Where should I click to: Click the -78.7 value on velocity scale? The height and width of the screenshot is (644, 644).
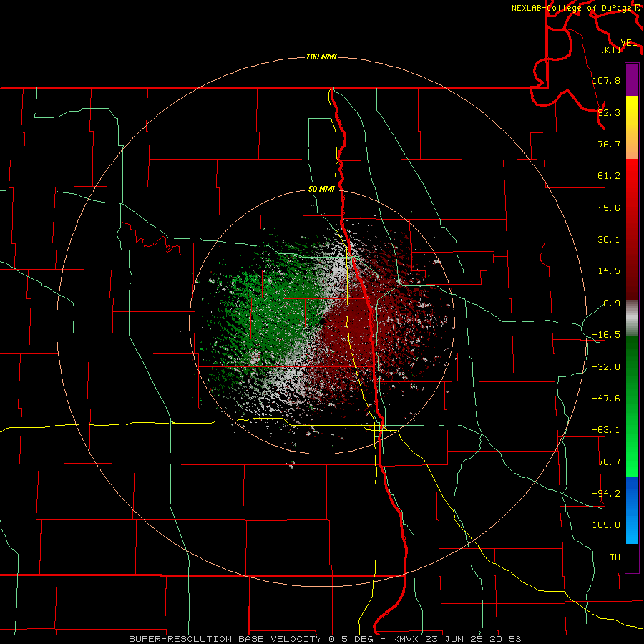[x=606, y=462]
